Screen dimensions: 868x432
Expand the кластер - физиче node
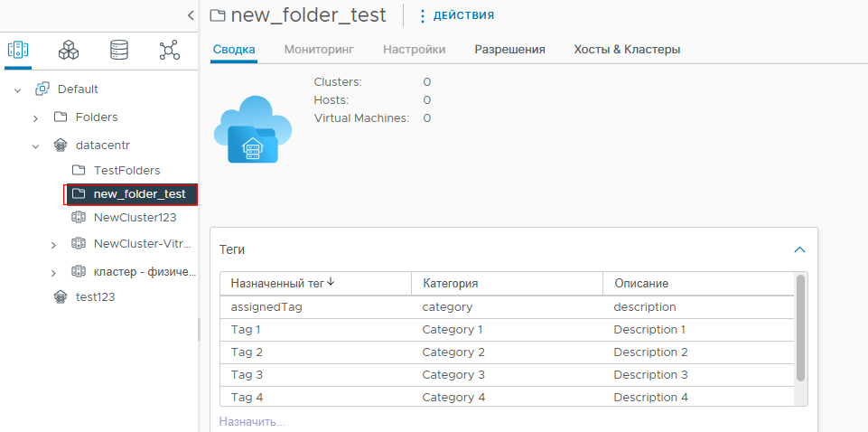(x=53, y=273)
